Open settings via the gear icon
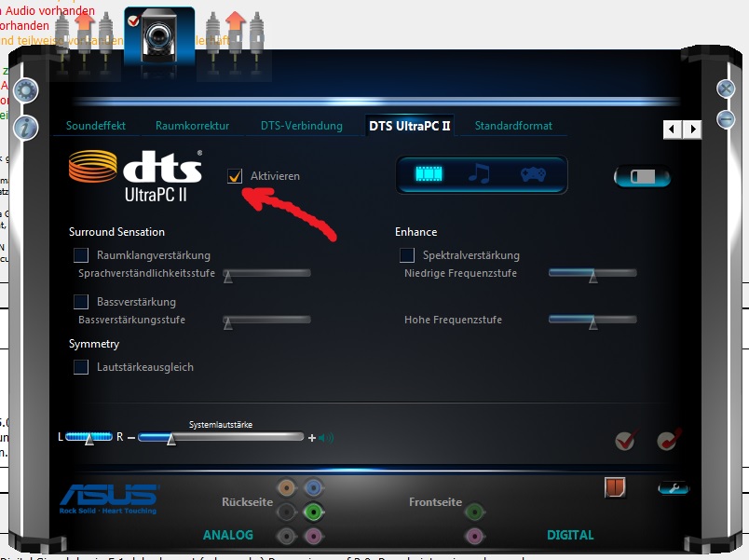Viewport: 749px width, 560px height. tap(25, 90)
